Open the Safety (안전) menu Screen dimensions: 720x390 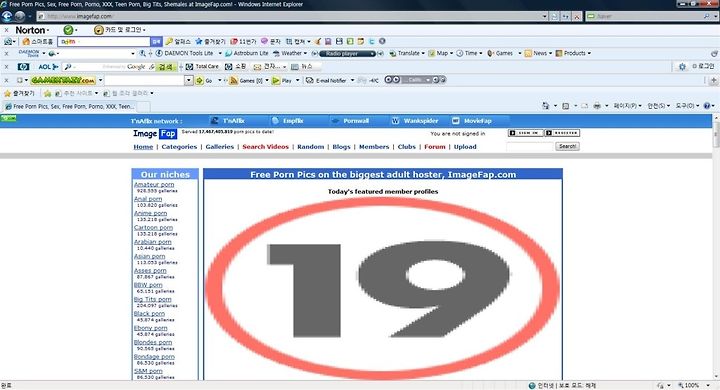(x=658, y=106)
